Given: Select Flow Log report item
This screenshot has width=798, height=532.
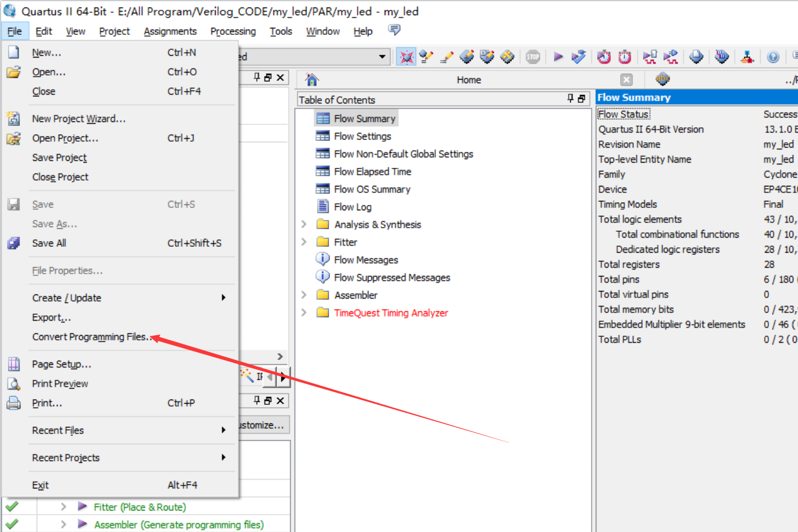Looking at the screenshot, I should point(353,207).
